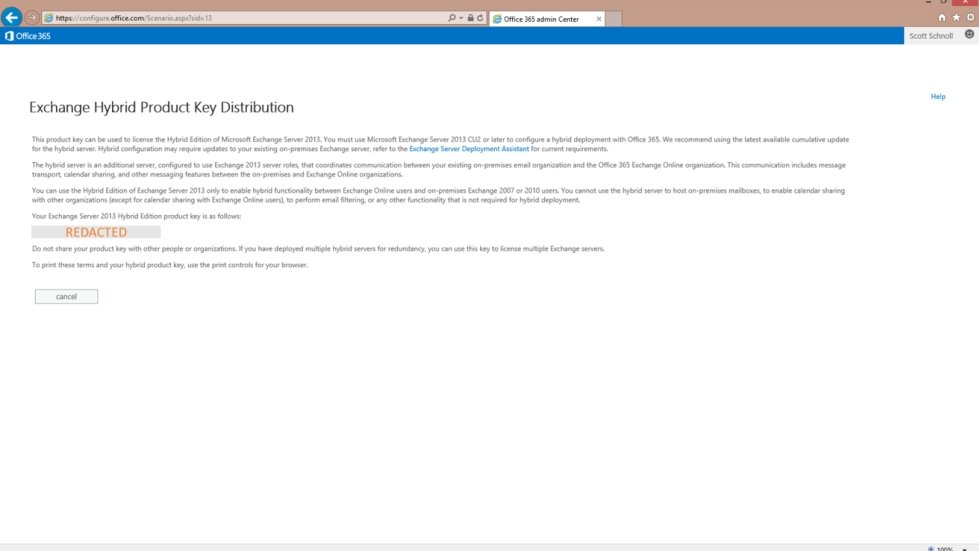Open the Scott Schnoll account menu

pyautogui.click(x=930, y=36)
